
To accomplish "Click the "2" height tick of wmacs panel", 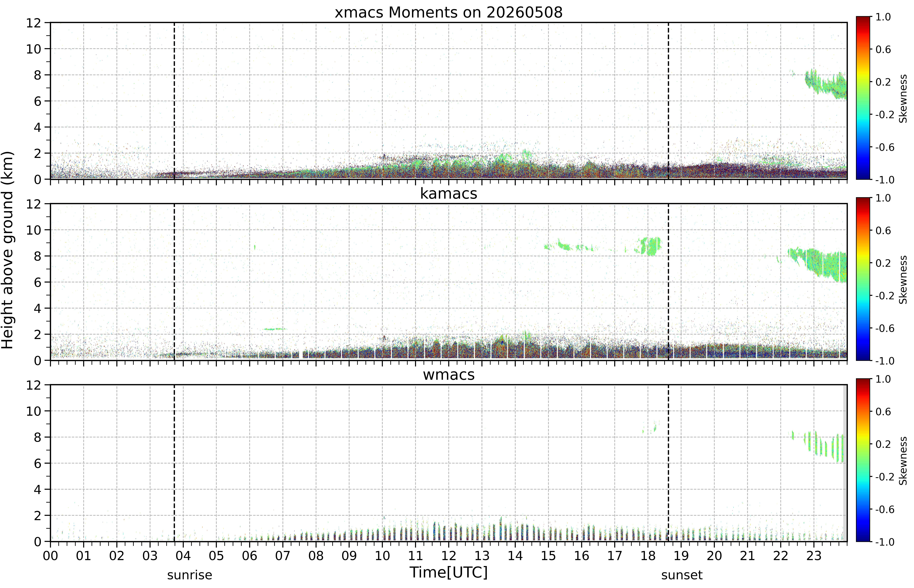I will (x=37, y=516).
